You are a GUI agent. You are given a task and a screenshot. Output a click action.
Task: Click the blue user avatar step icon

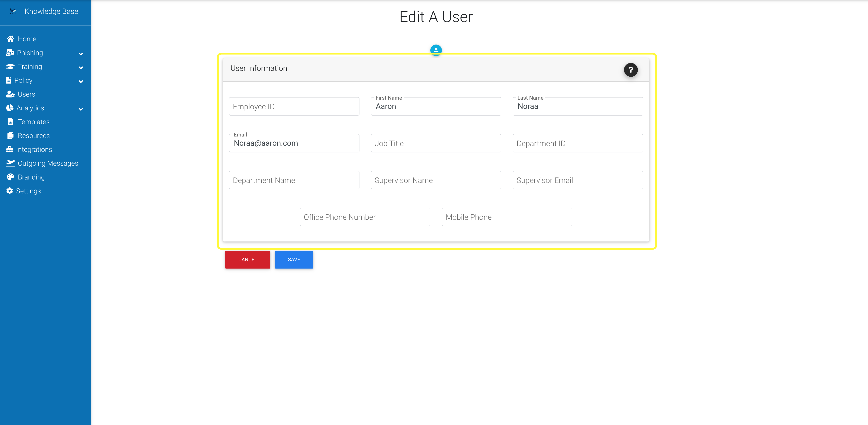pyautogui.click(x=436, y=50)
